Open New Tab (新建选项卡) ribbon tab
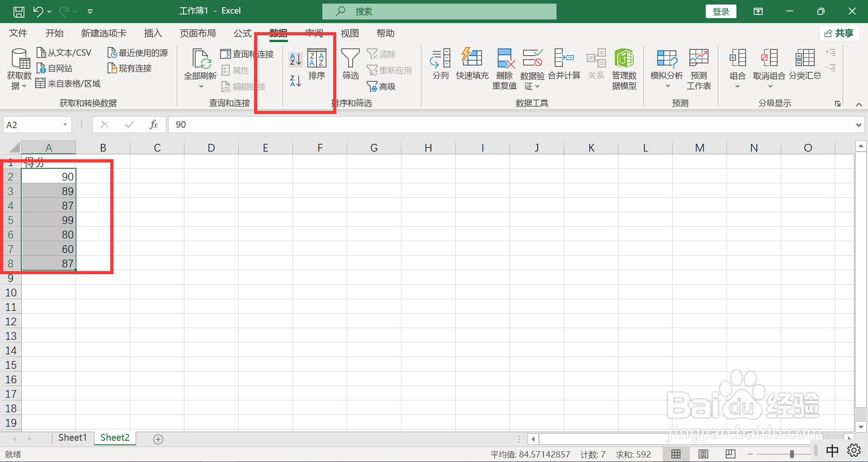The image size is (868, 462). click(x=104, y=33)
